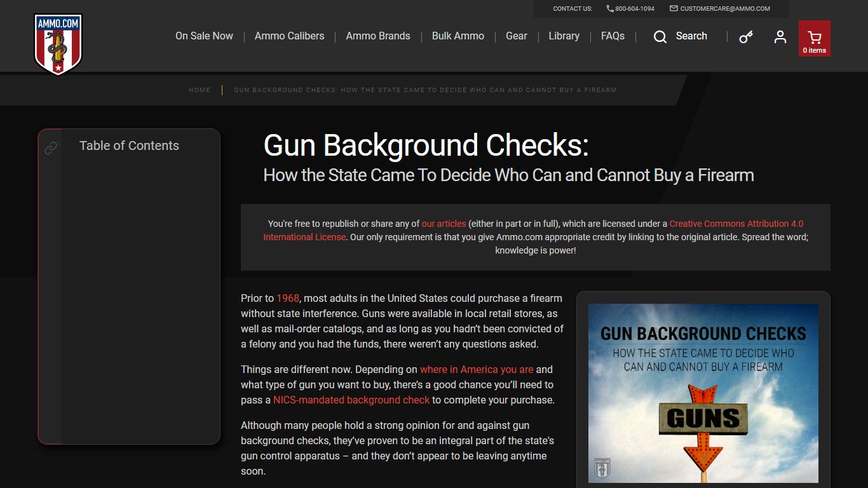
Task: Call phone number 800-604-1094
Action: coord(635,9)
